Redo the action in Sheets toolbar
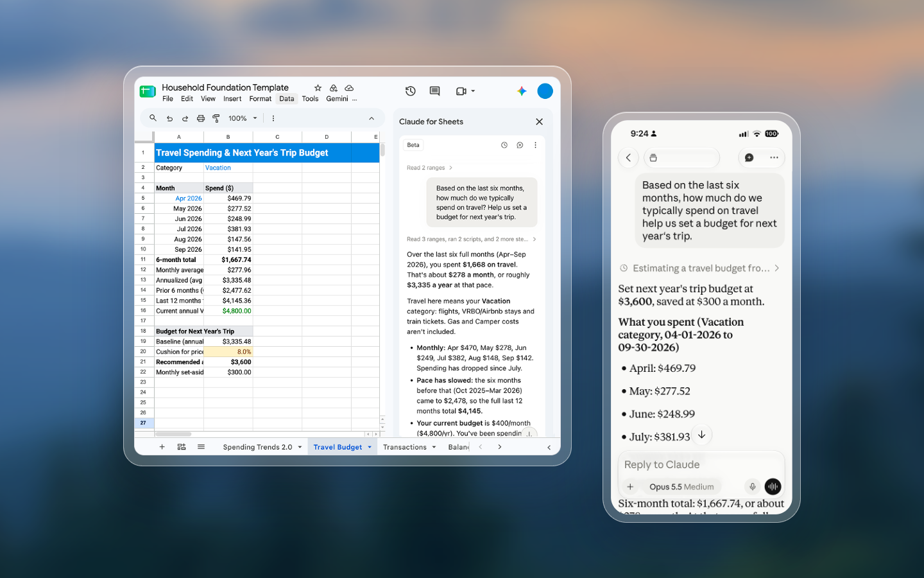 [185, 118]
